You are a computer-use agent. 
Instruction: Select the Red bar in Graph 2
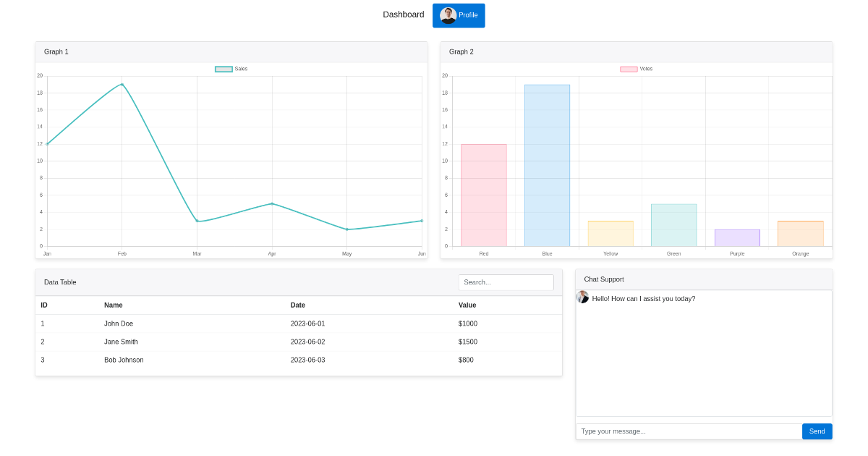tap(483, 195)
